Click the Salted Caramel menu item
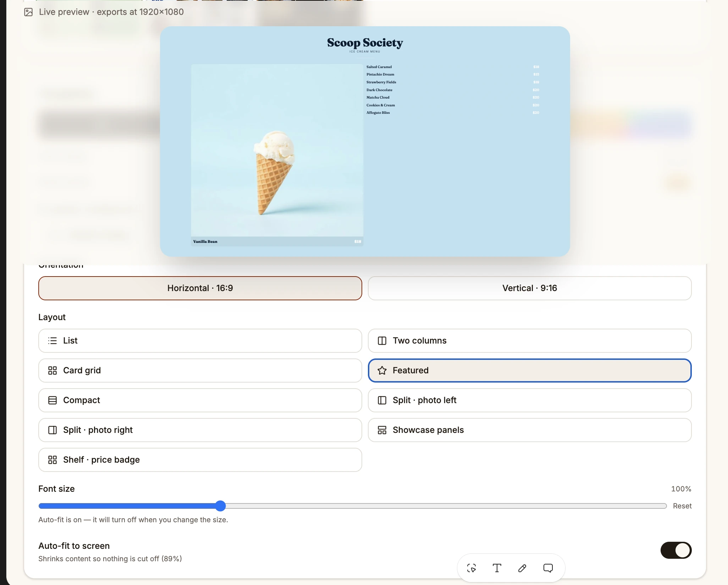Viewport: 728px width, 585px height. tap(379, 67)
